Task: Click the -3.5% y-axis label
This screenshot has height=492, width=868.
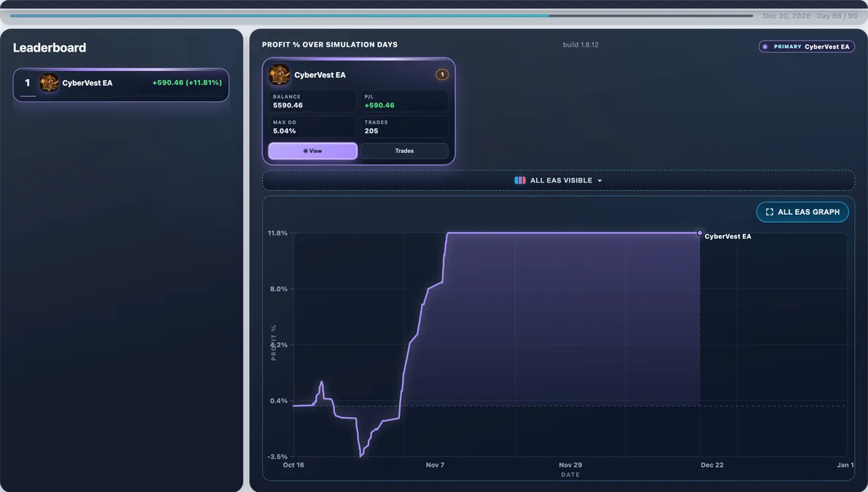Action: 277,456
